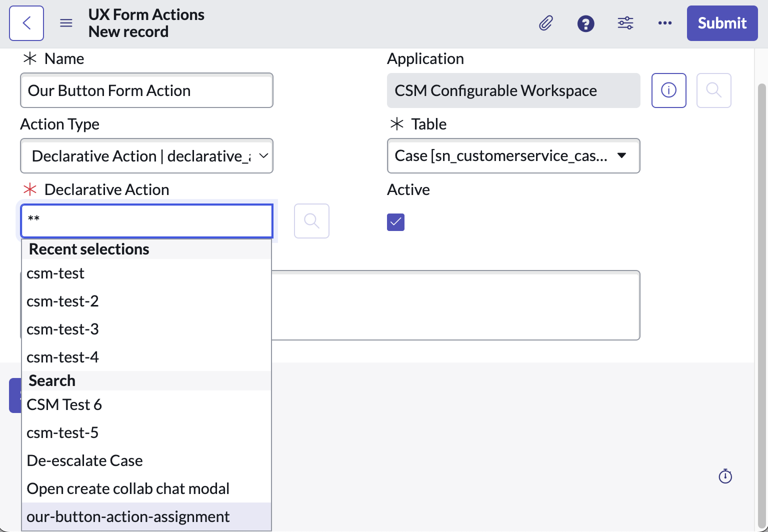Click the Declarative Action search magnifier icon
Image resolution: width=768 pixels, height=532 pixels.
[311, 220]
